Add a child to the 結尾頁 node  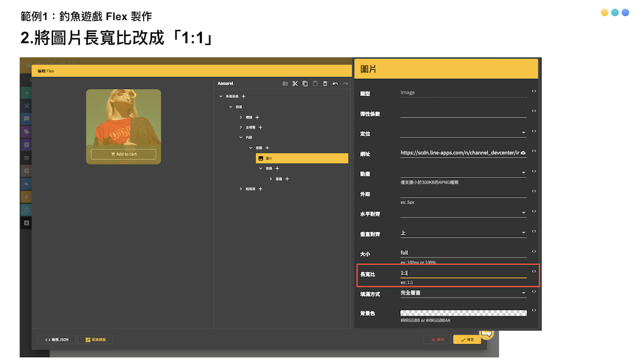(x=261, y=189)
